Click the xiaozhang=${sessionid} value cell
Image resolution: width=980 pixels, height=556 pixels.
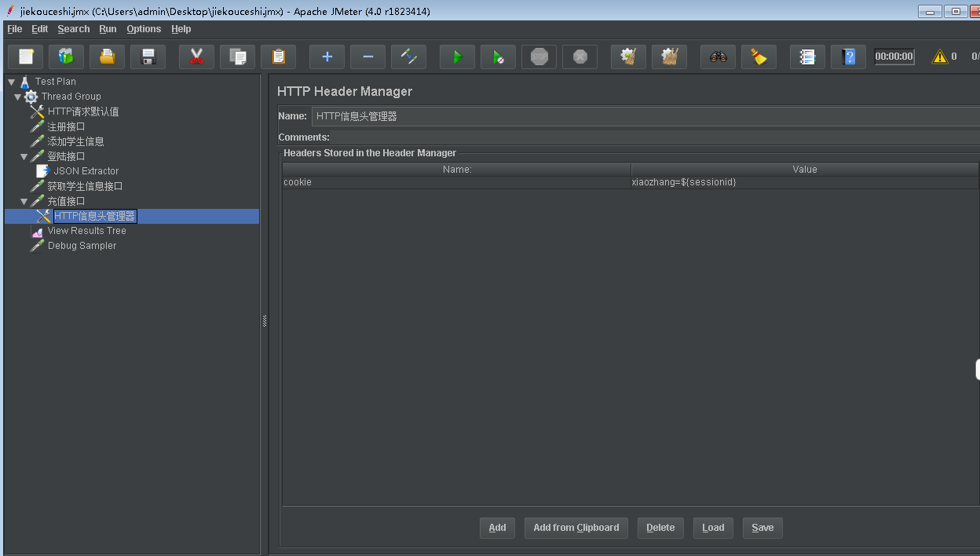(x=805, y=182)
